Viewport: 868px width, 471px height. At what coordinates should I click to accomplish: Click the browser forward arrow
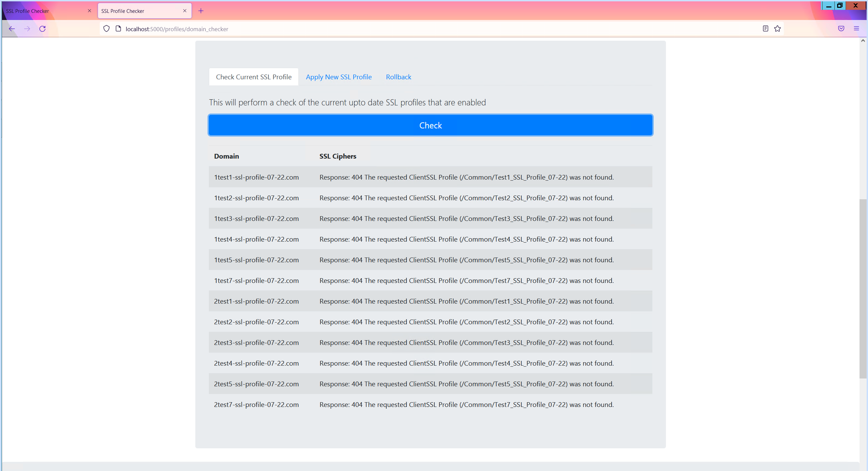(x=27, y=29)
